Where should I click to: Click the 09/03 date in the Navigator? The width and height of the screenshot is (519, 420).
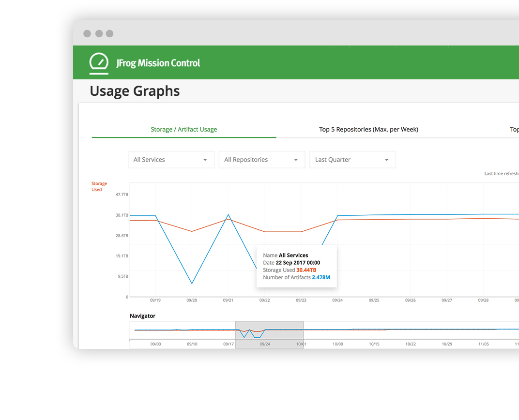tap(155, 344)
